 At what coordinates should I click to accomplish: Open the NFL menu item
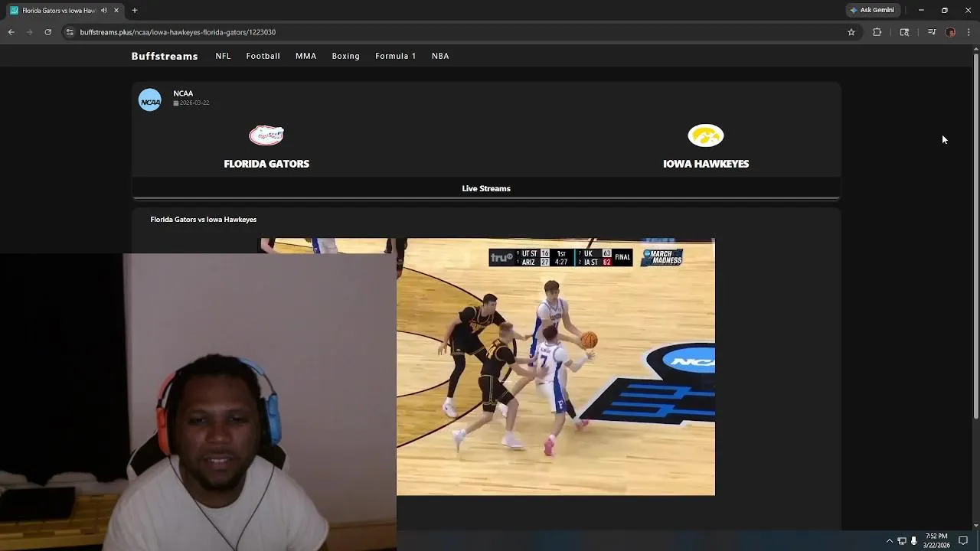coord(223,56)
